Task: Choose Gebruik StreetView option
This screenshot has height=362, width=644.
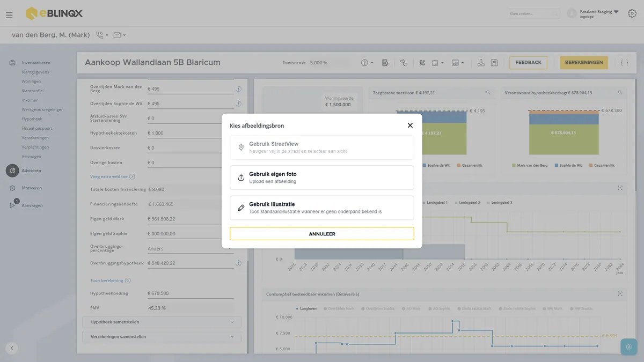Action: pyautogui.click(x=322, y=147)
